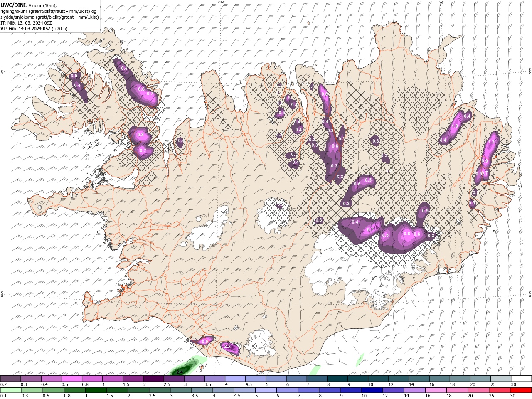The width and height of the screenshot is (532, 399).
Task: Click the 'UWC/DINI: Vindur (10m)' title line
Action: click(x=29, y=5)
